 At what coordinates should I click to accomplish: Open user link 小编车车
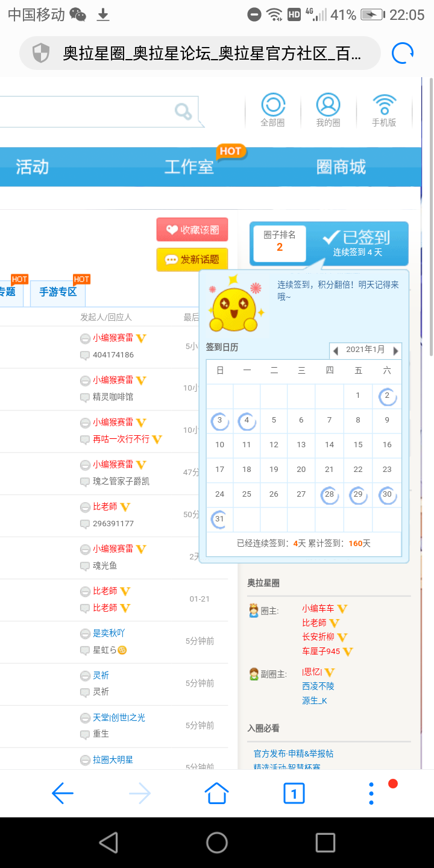coord(318,609)
